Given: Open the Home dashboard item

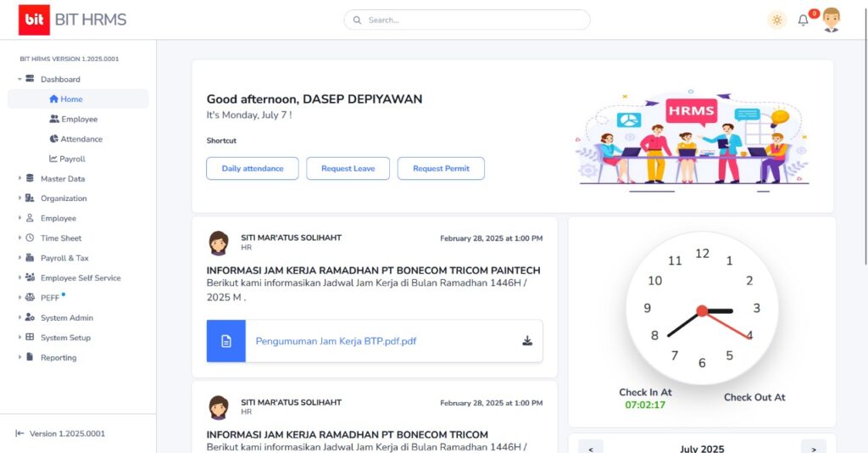Looking at the screenshot, I should click(71, 99).
